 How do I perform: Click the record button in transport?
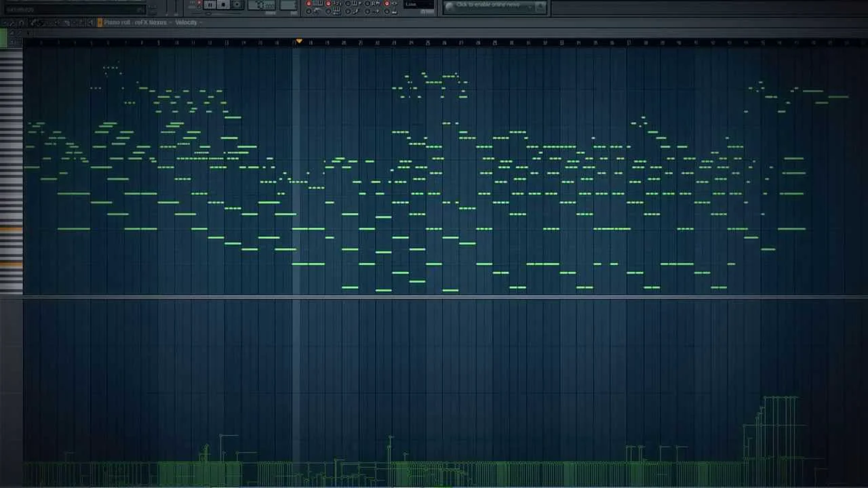(x=223, y=5)
